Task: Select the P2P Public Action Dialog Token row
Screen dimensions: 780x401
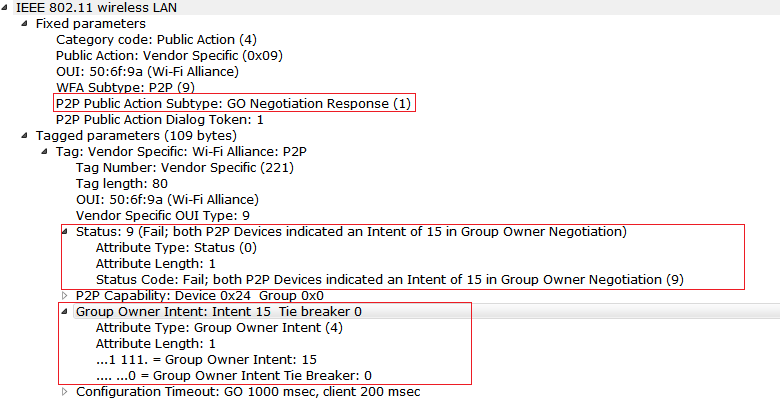Action: (159, 119)
